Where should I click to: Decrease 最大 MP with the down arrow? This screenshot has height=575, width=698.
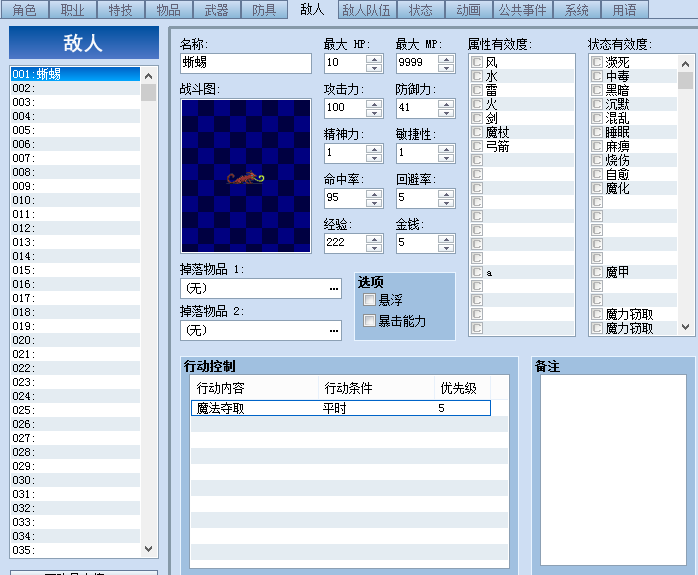446,68
